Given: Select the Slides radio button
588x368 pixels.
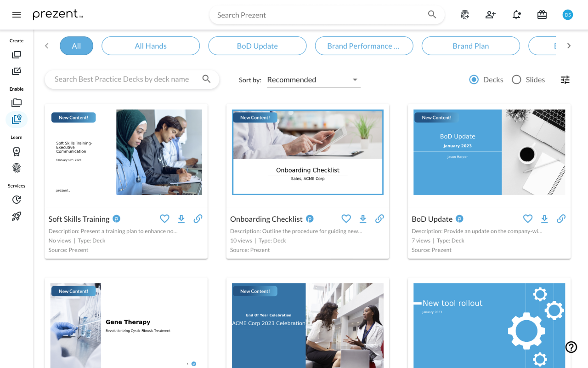Looking at the screenshot, I should (516, 80).
